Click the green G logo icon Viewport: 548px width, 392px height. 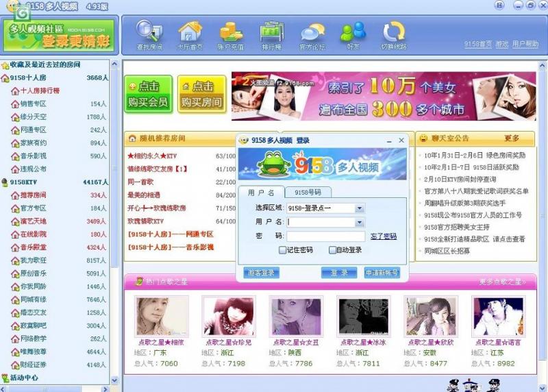22,14
